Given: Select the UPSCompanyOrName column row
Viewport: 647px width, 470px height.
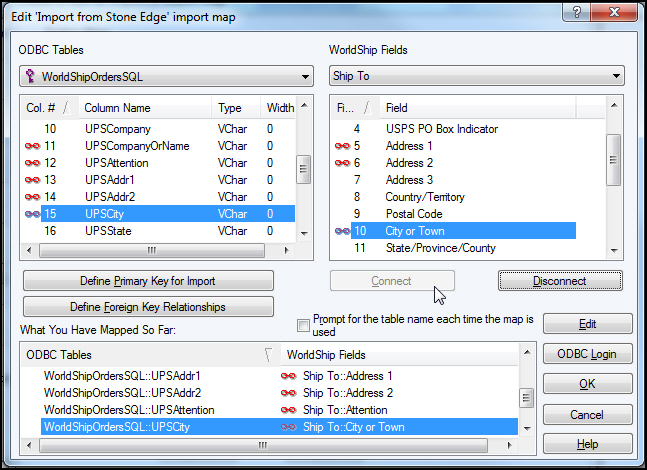Looking at the screenshot, I should (x=158, y=146).
